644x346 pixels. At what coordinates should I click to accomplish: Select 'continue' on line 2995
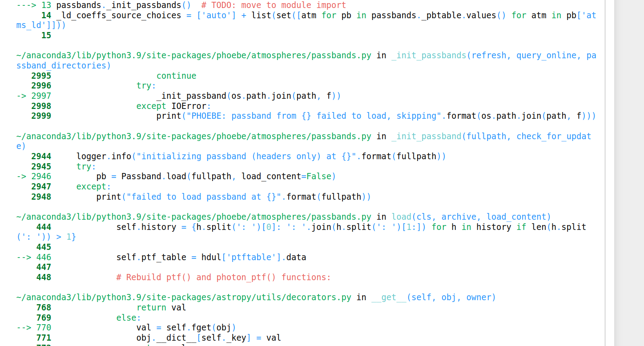(x=176, y=76)
